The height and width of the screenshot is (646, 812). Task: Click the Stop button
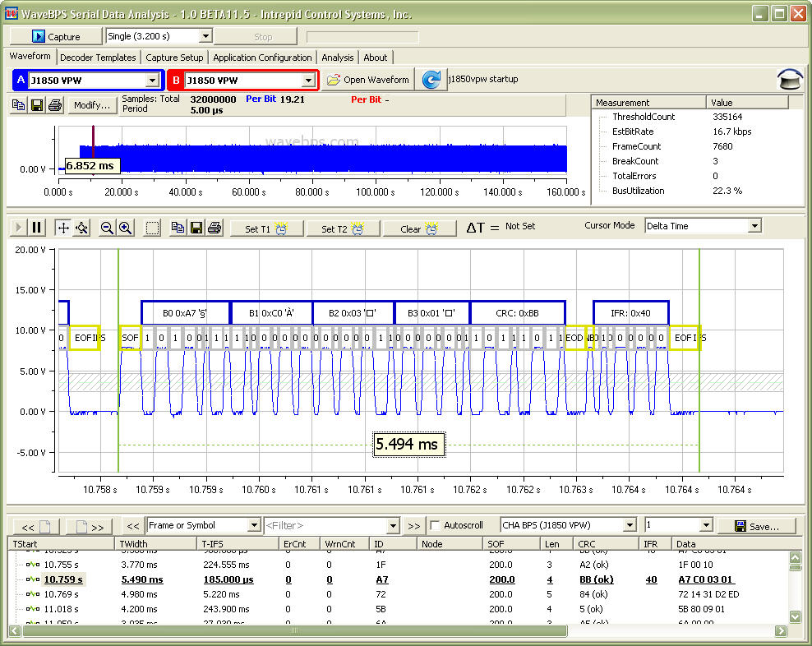click(256, 36)
